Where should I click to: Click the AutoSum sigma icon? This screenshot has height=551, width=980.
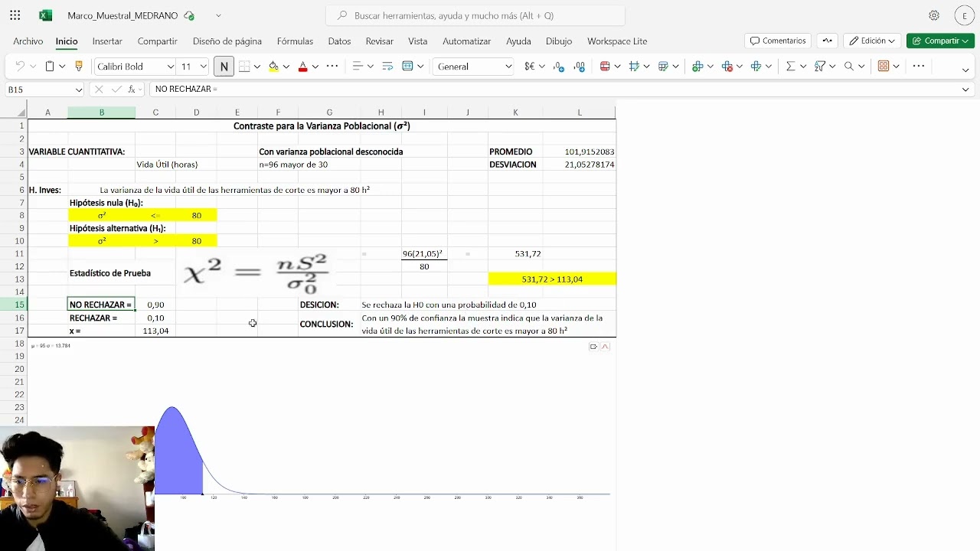point(791,67)
